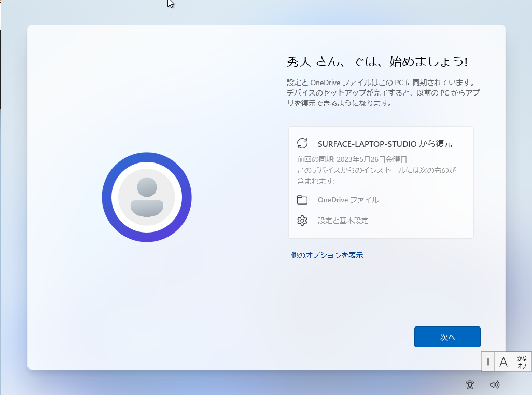532x395 pixels.
Task: Click the restore details card
Action: click(x=381, y=182)
